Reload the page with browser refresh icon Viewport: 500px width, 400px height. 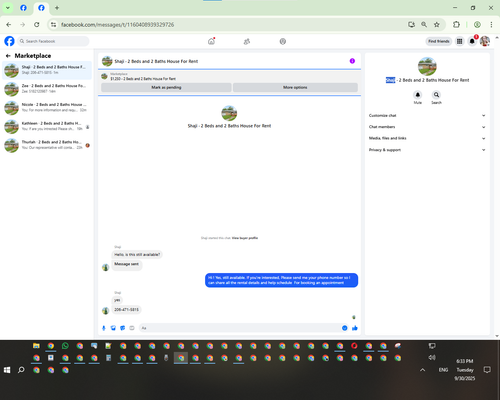(x=37, y=24)
